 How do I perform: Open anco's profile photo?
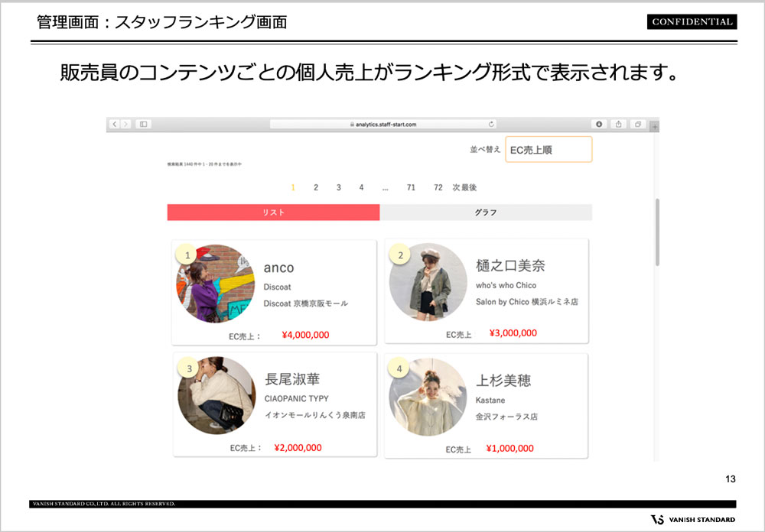(215, 284)
